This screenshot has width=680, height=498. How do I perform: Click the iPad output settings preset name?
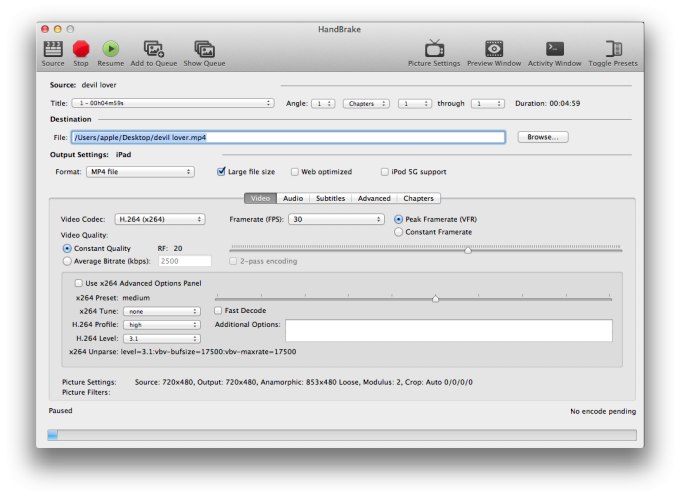click(123, 154)
